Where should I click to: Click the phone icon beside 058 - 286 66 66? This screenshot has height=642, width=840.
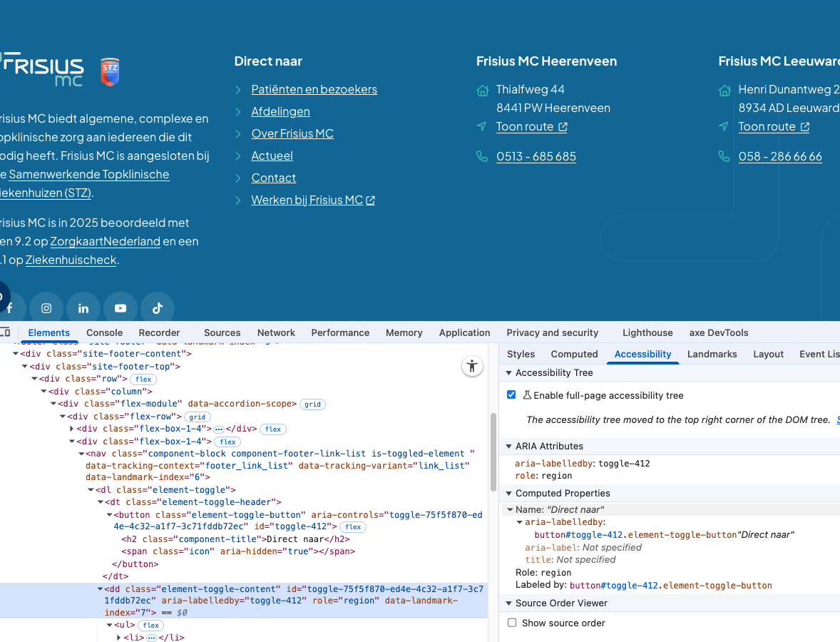(724, 156)
